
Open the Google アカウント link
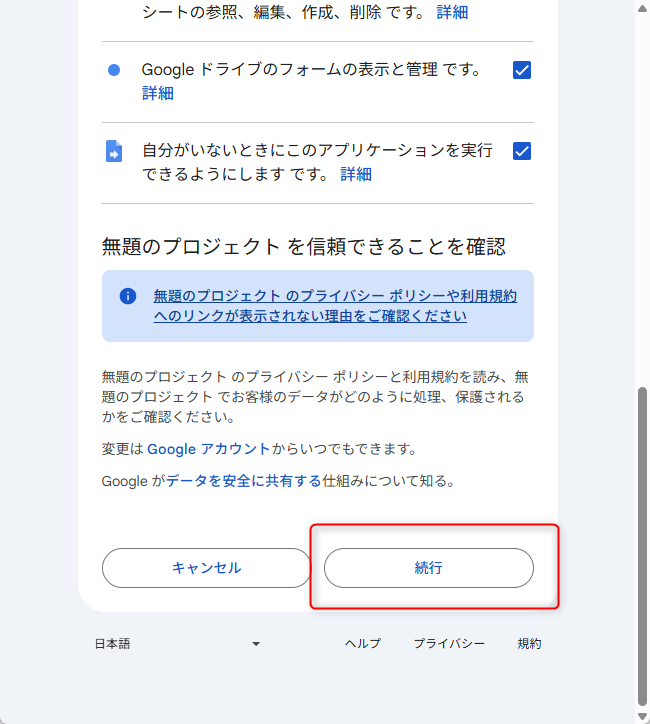tap(208, 449)
